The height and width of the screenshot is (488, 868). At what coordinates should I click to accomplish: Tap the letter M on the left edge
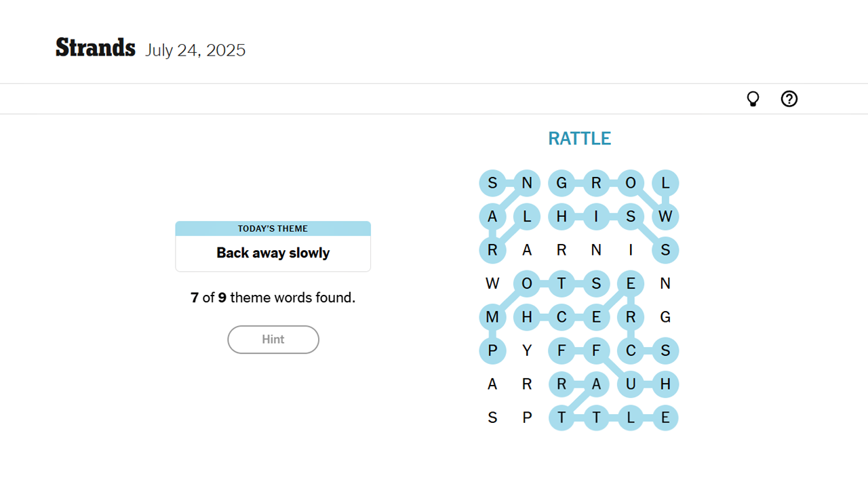pyautogui.click(x=492, y=317)
